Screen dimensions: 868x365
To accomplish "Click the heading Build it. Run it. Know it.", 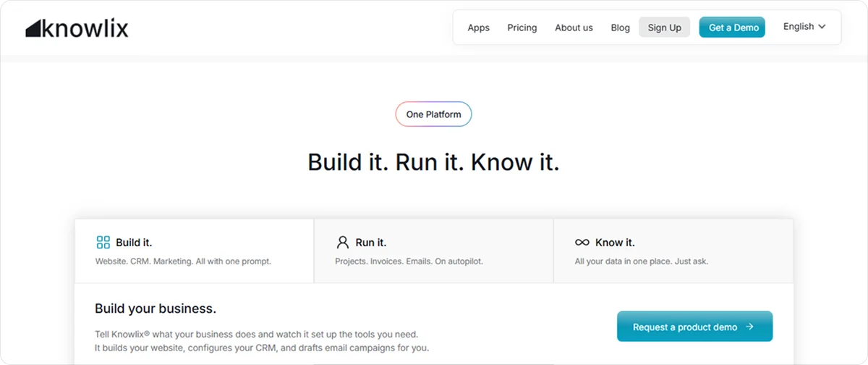I will (433, 161).
